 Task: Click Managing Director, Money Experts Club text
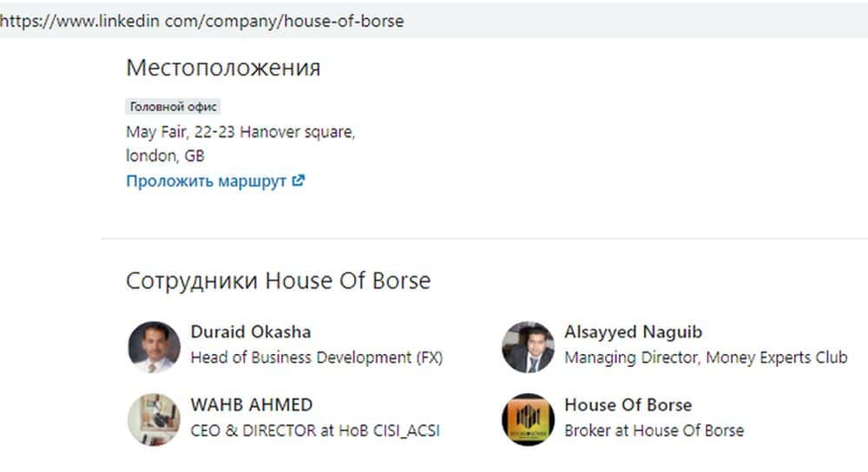pos(706,357)
